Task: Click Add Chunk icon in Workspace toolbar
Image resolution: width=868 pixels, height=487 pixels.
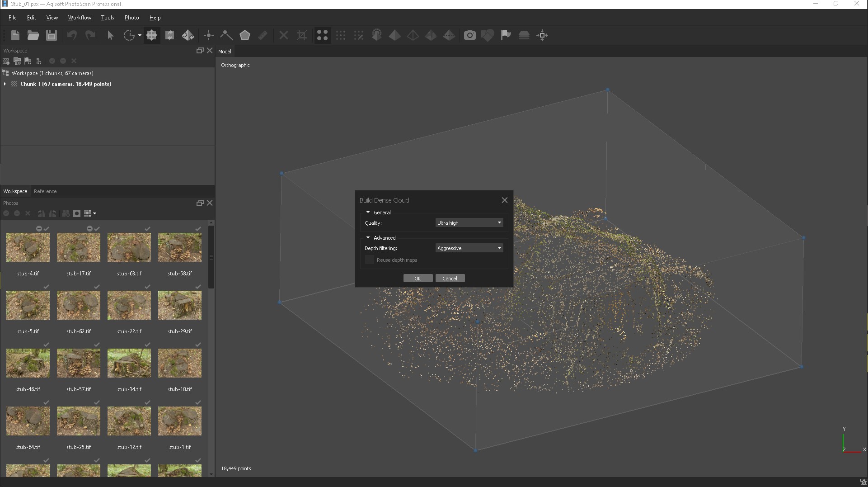Action: click(x=6, y=61)
